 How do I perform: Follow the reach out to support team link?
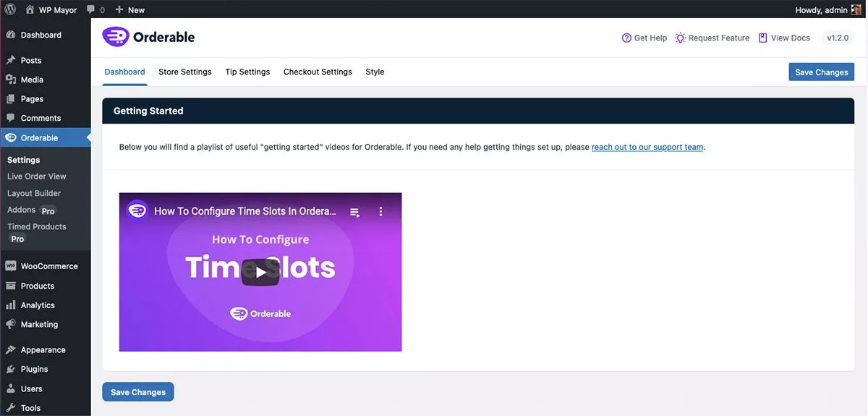click(647, 147)
